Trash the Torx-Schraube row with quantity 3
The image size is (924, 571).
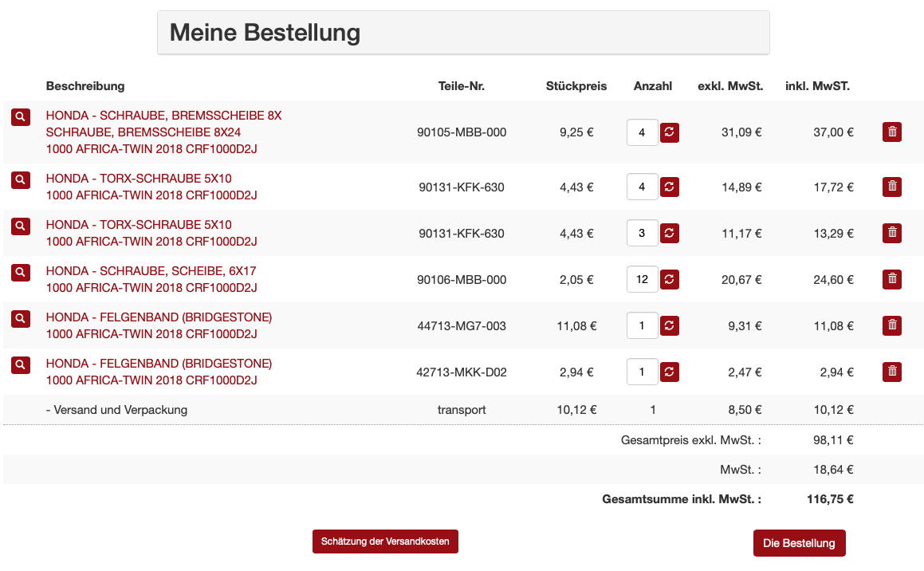coord(892,233)
